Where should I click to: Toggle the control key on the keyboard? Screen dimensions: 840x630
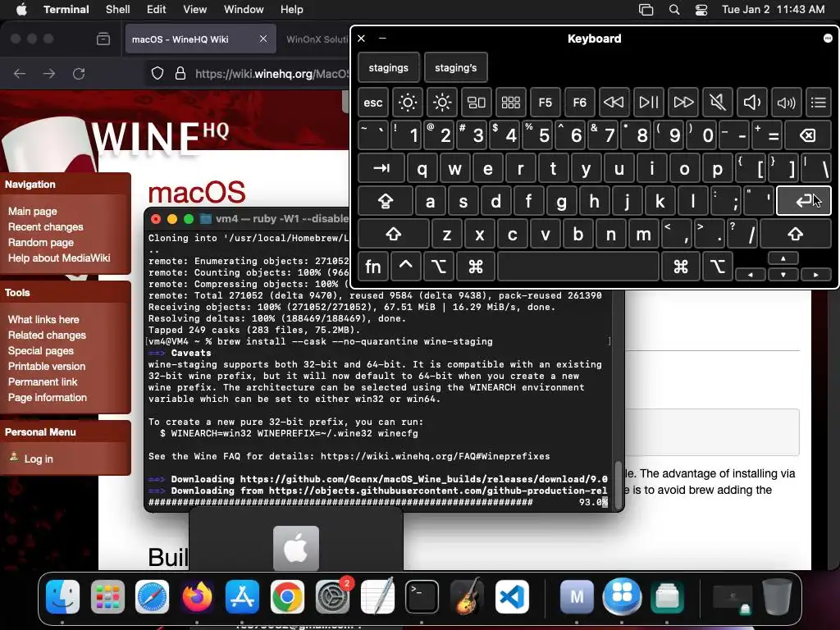click(405, 267)
